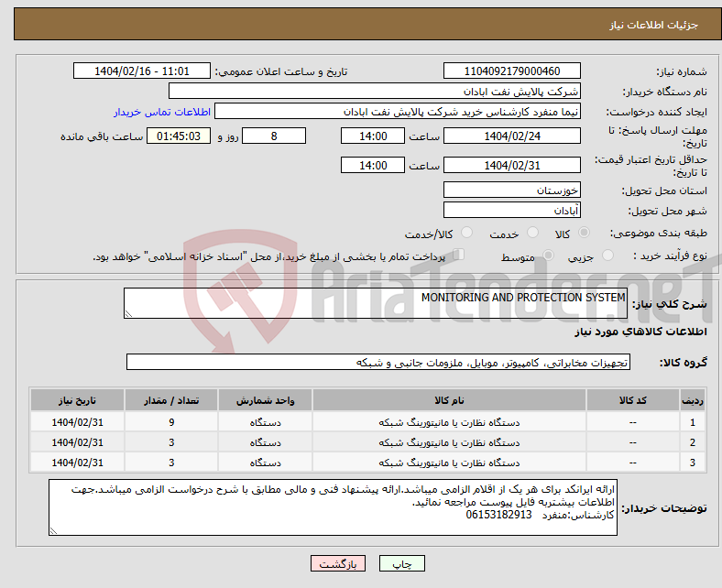The width and height of the screenshot is (722, 588).
Task: Click price validity date 1404/02/31 field
Action: tap(512, 165)
